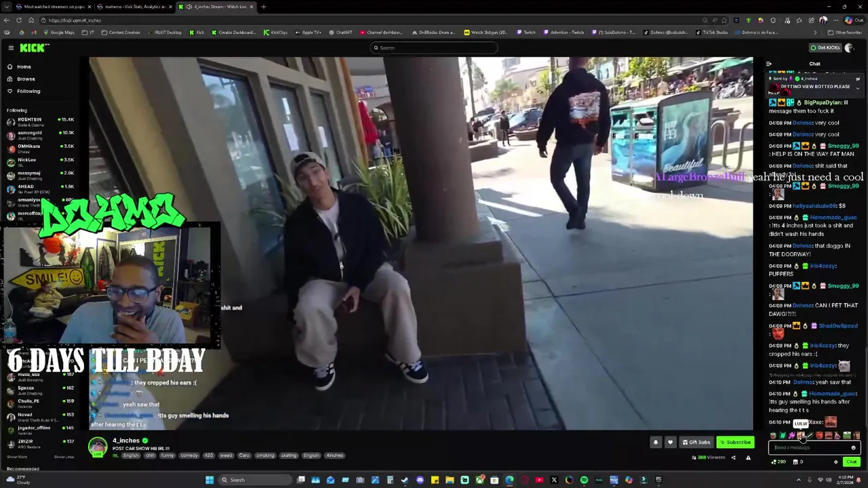Collapse the chat panel arrow
Image resolution: width=868 pixels, height=488 pixels.
tap(768, 64)
